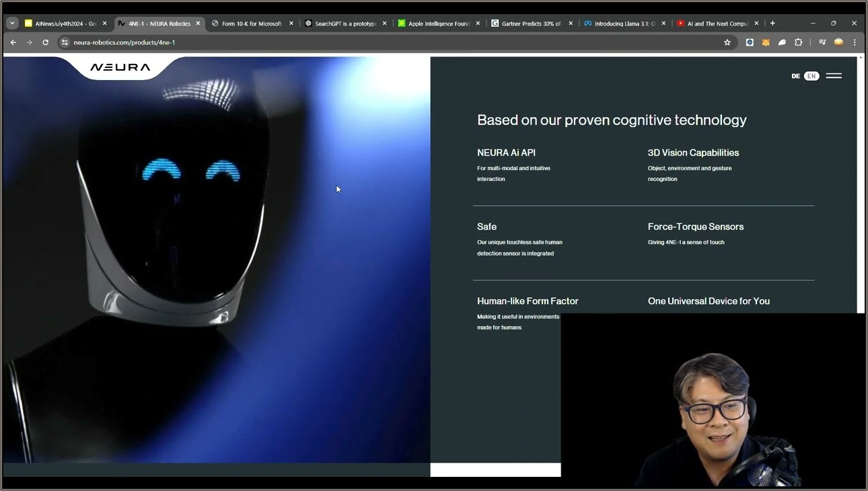Screen dimensions: 868x491
Task: Open the Chrome three-dot menu
Action: click(x=855, y=42)
